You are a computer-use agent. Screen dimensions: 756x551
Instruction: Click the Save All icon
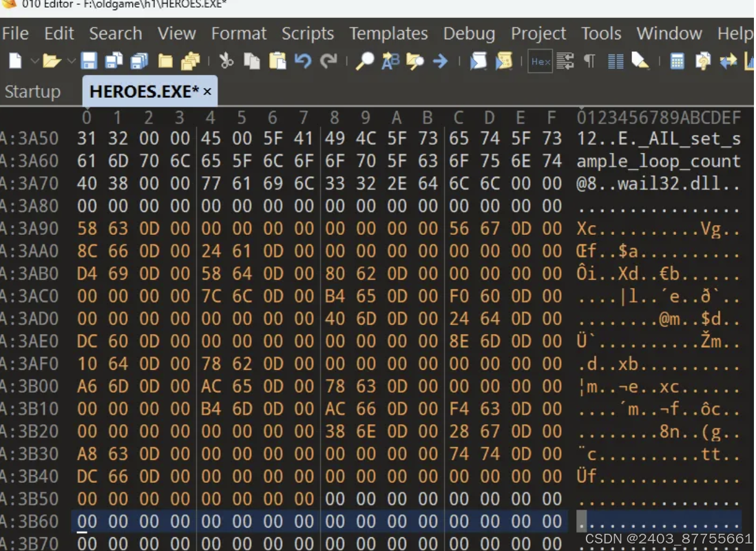click(139, 61)
